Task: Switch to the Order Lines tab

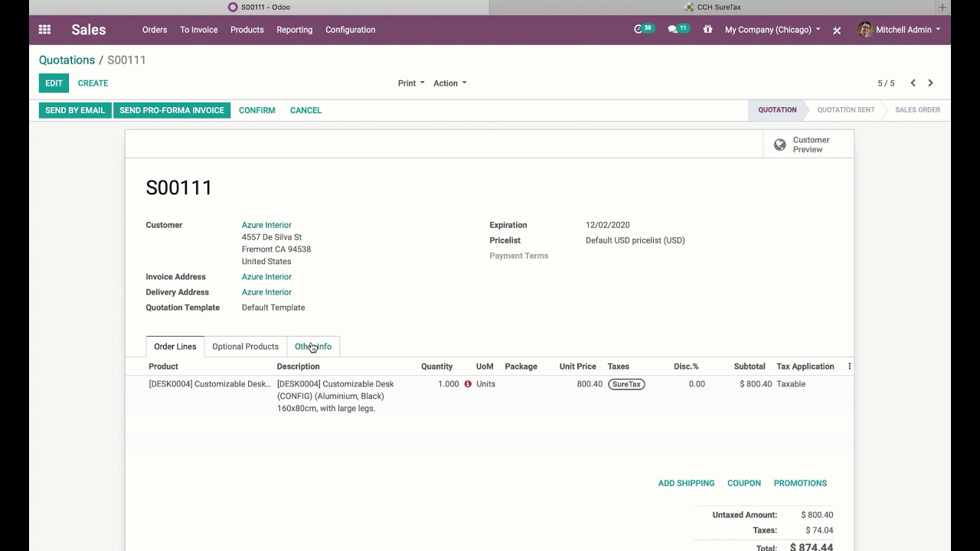Action: click(x=175, y=347)
